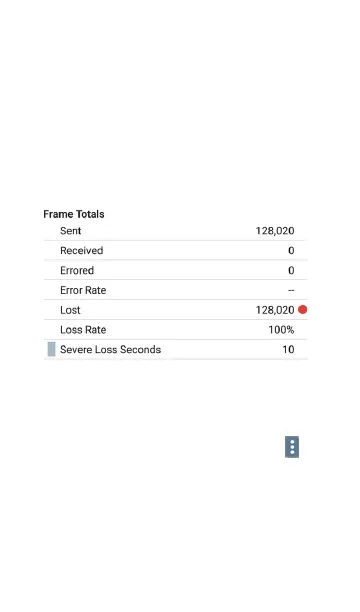Click the Received value 0

point(291,251)
